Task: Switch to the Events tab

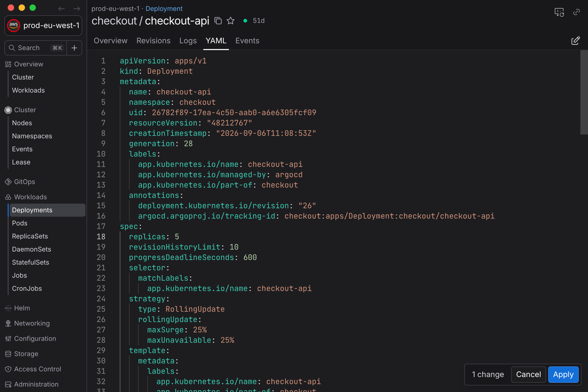Action: tap(247, 41)
